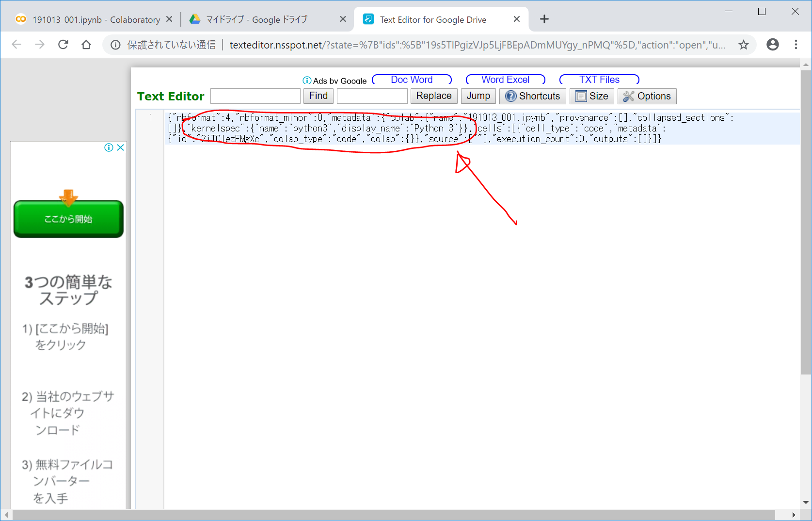Viewport: 812px width, 521px height.
Task: Click the site info icon in address bar
Action: click(x=115, y=45)
